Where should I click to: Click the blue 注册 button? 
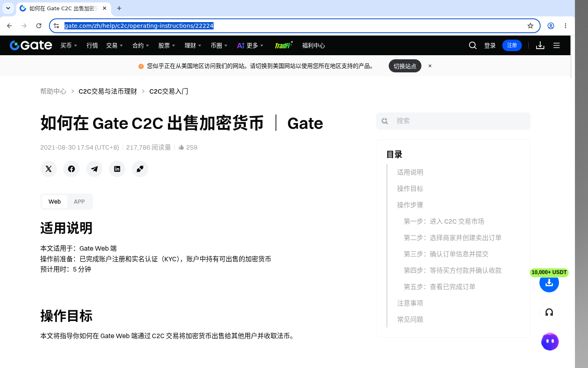pyautogui.click(x=512, y=45)
